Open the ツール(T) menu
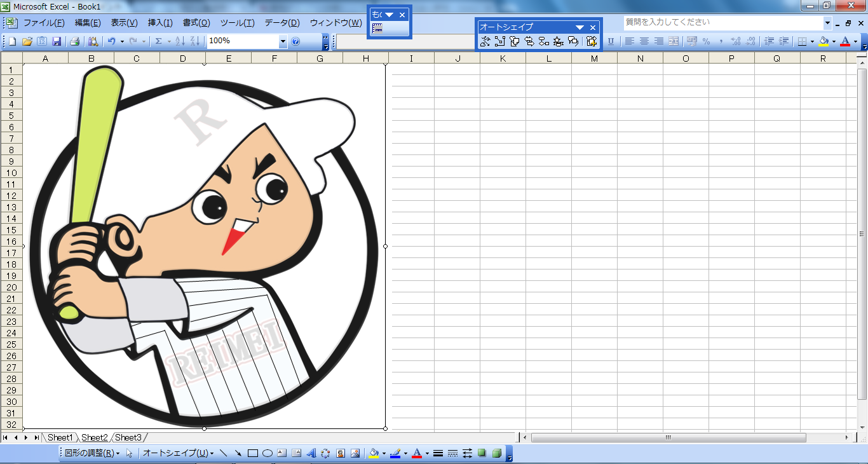868x464 pixels. click(237, 23)
